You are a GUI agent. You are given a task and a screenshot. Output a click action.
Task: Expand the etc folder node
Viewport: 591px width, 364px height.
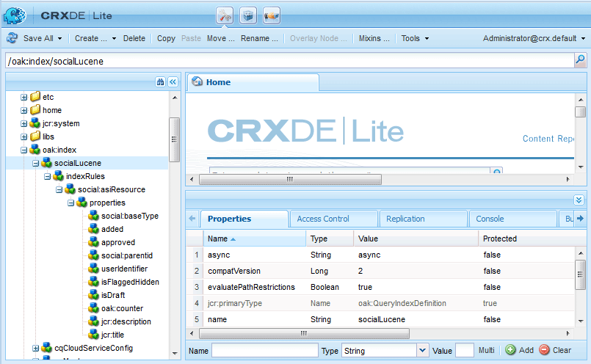point(23,97)
